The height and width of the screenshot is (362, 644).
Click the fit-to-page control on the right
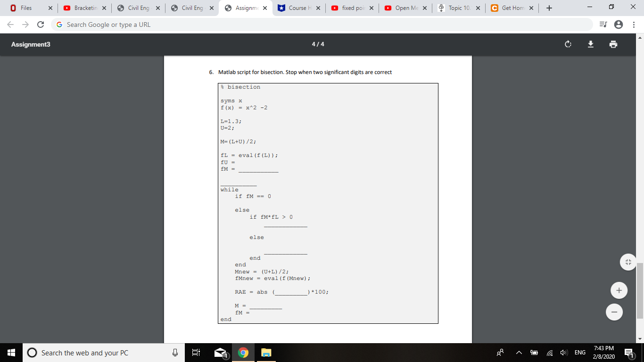628,262
